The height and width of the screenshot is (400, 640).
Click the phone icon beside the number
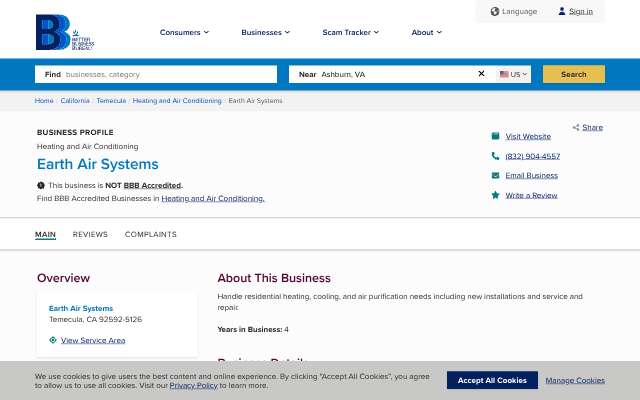click(495, 156)
